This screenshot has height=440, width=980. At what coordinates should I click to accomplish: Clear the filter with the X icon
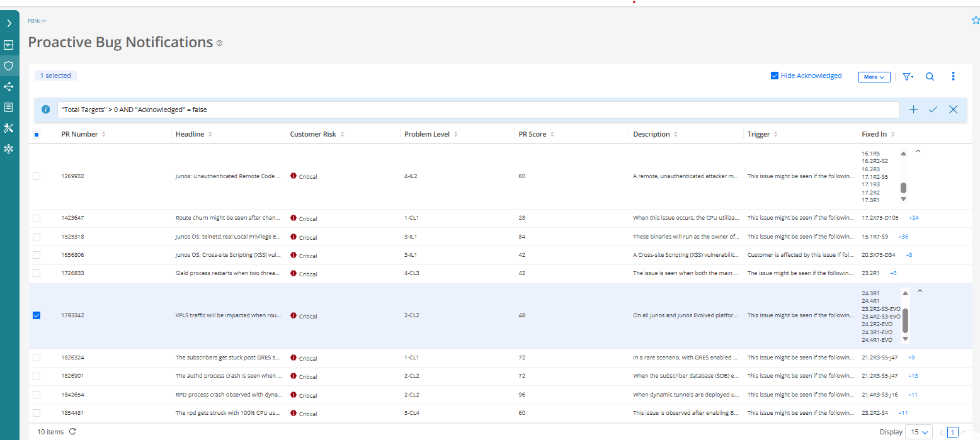(953, 110)
